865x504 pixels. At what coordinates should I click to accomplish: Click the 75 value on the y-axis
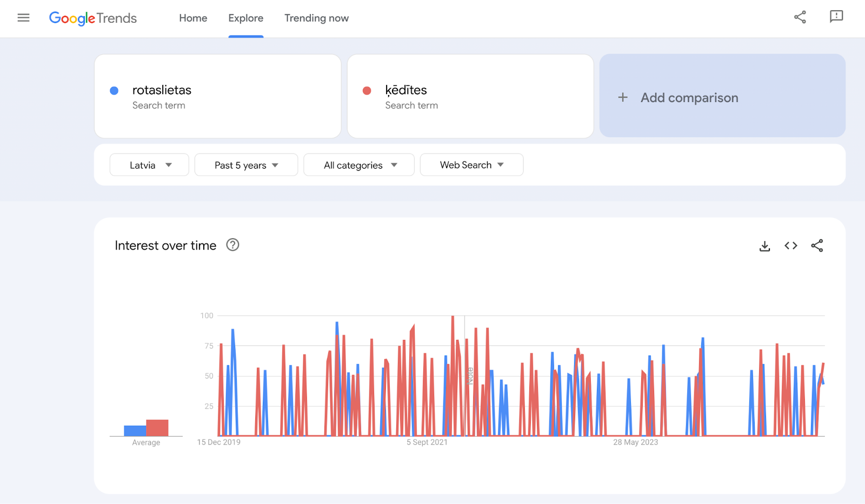click(x=209, y=346)
